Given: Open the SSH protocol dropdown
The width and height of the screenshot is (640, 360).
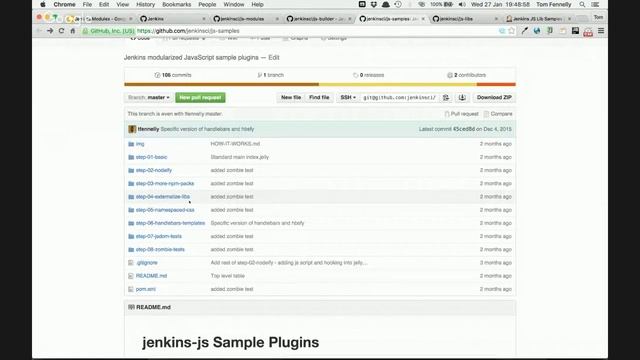Looking at the screenshot, I should (348, 98).
